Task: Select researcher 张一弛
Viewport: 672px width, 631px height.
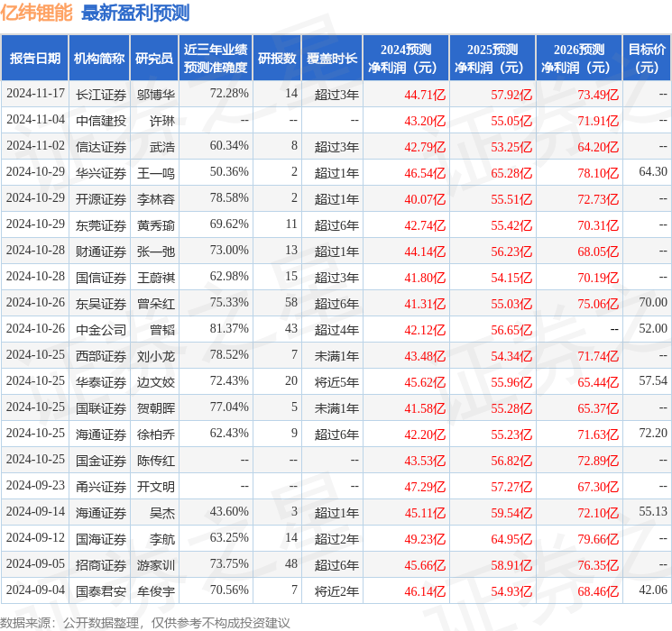Action: click(x=156, y=251)
